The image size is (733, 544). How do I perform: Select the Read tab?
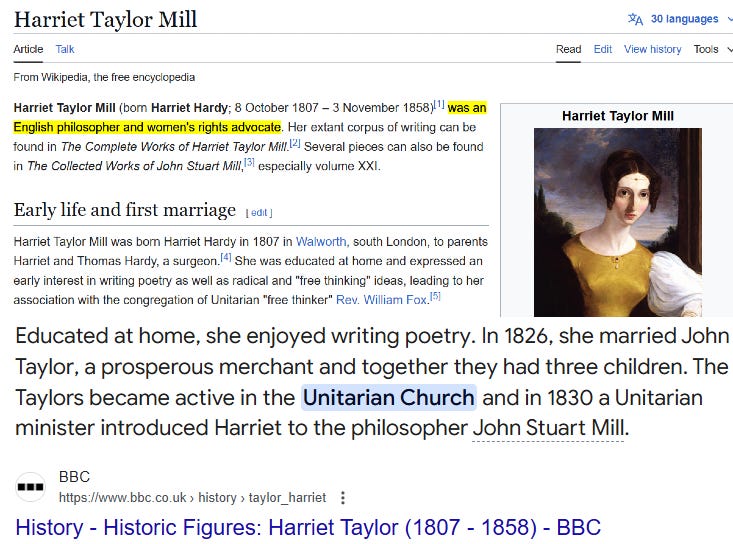pos(568,49)
